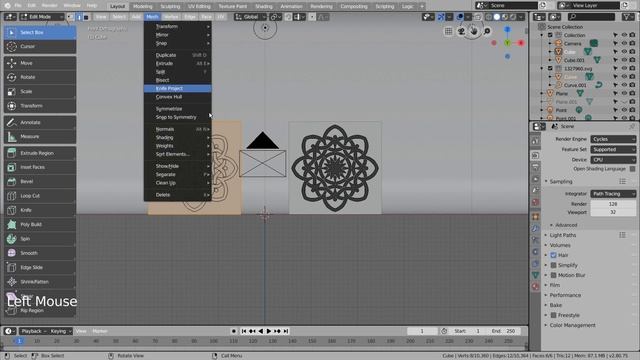Viewport: 640px width, 360px height.
Task: Expand the Light Paths panel
Action: [x=562, y=235]
